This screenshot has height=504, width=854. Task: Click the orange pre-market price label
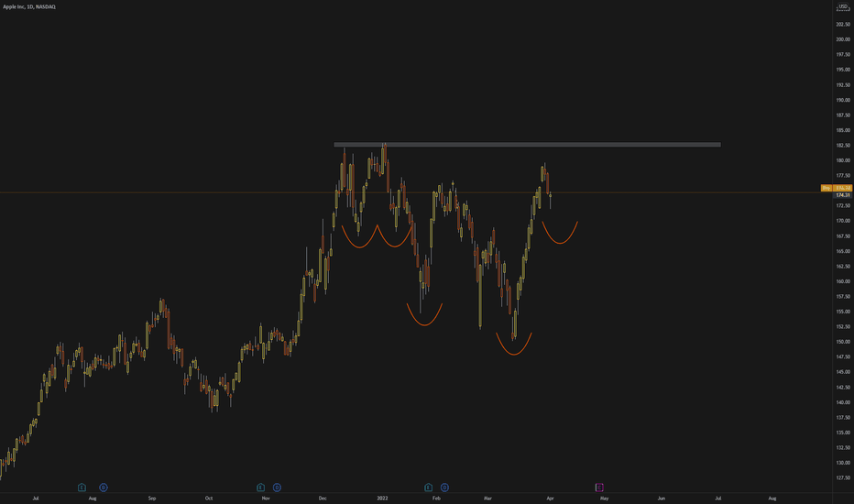click(x=837, y=188)
